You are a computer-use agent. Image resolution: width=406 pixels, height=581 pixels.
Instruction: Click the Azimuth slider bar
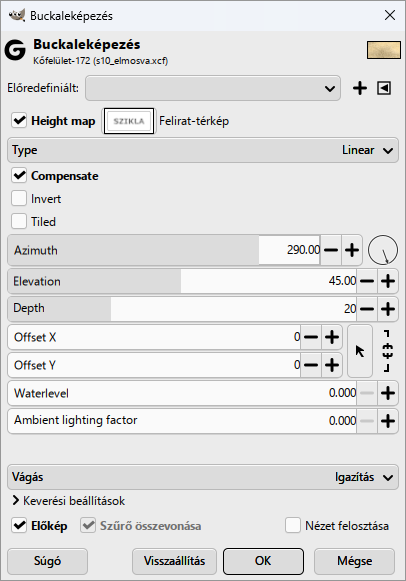164,250
